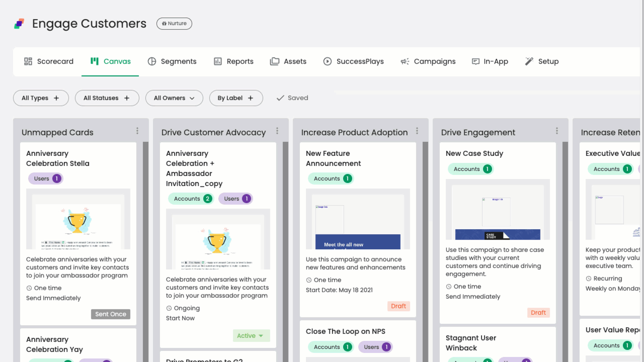Viewport: 644px width, 362px height.
Task: Expand the Active status dropdown
Action: pos(251,336)
